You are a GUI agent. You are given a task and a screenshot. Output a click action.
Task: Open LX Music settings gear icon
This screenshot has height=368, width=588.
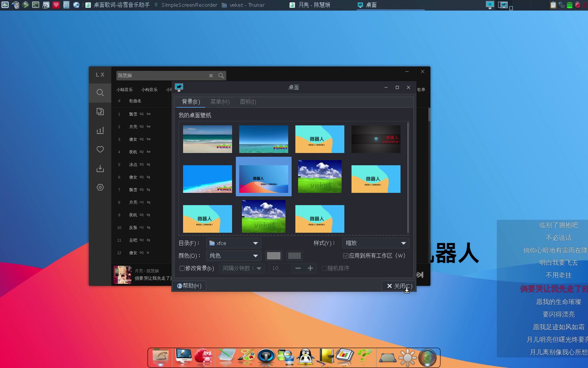[x=100, y=187]
